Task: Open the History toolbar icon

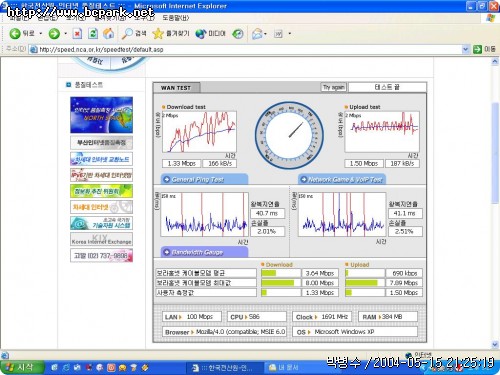Action: (x=238, y=33)
